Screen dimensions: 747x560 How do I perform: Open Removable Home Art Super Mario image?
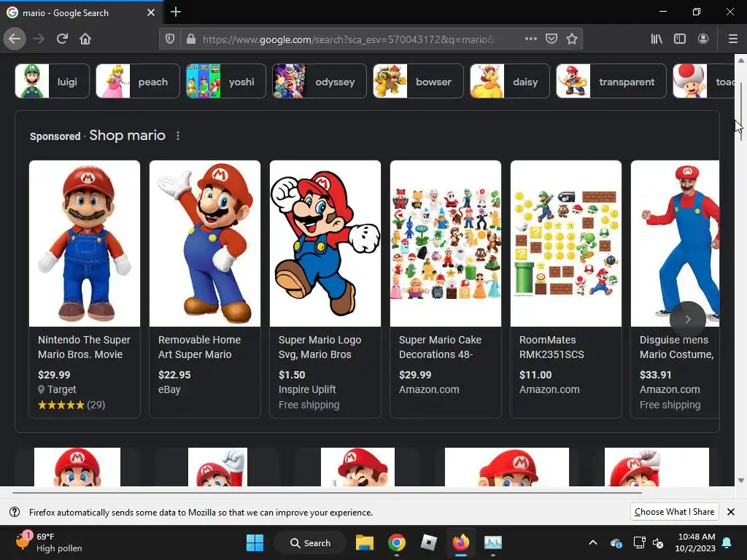(x=205, y=244)
